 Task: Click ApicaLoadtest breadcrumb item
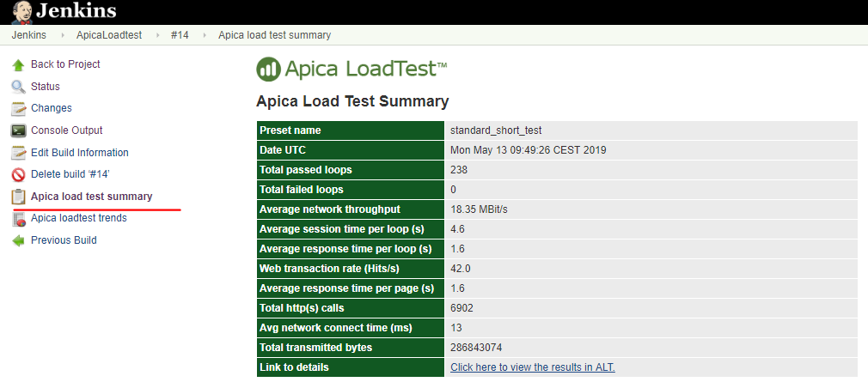click(x=109, y=35)
